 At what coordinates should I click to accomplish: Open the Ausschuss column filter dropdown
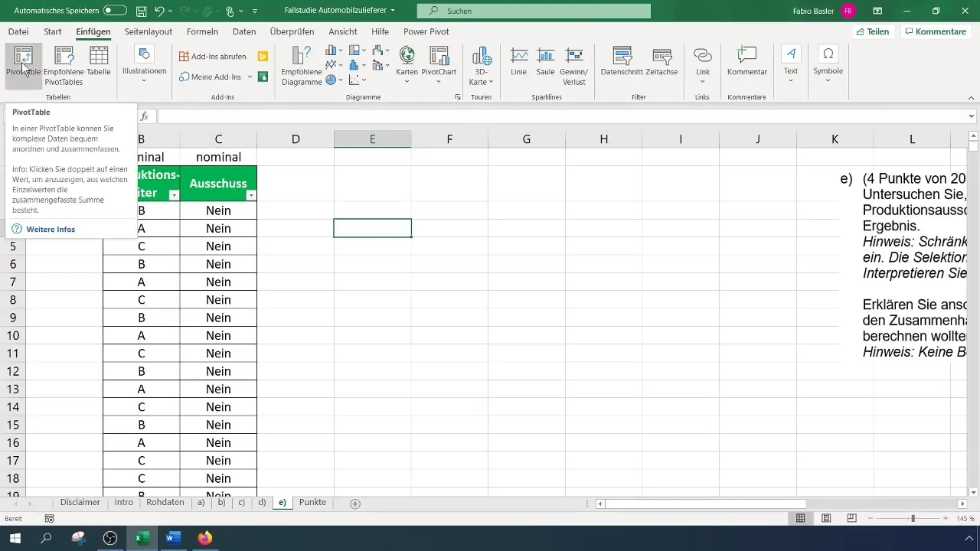tap(251, 196)
